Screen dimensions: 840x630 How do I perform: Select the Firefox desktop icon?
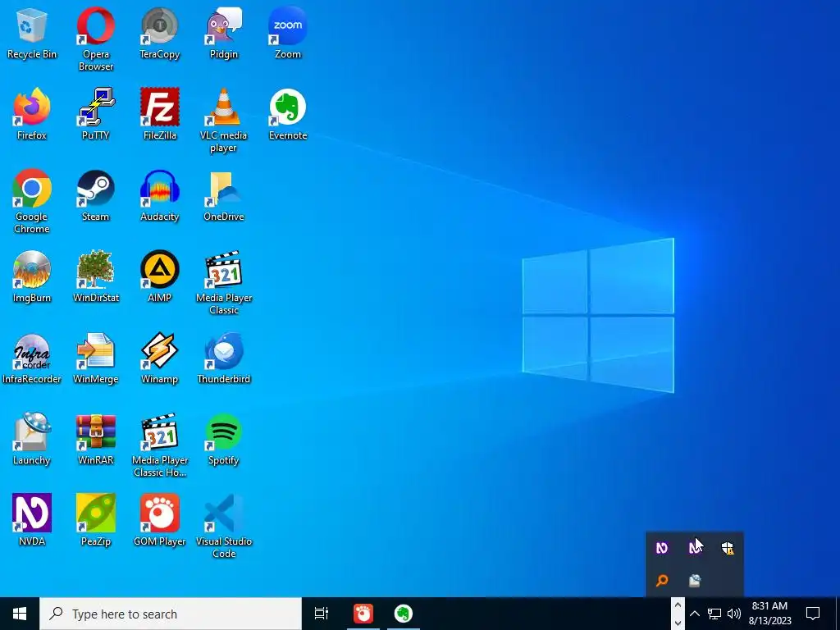[x=32, y=114]
